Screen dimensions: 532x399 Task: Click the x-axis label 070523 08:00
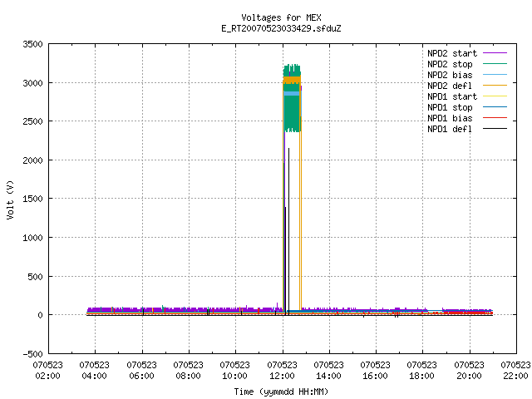pyautogui.click(x=189, y=371)
